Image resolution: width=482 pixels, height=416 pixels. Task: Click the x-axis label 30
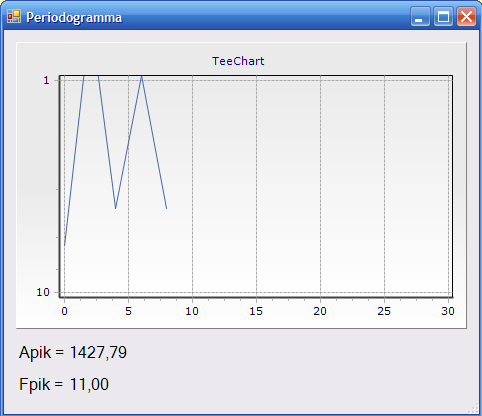[x=448, y=311]
